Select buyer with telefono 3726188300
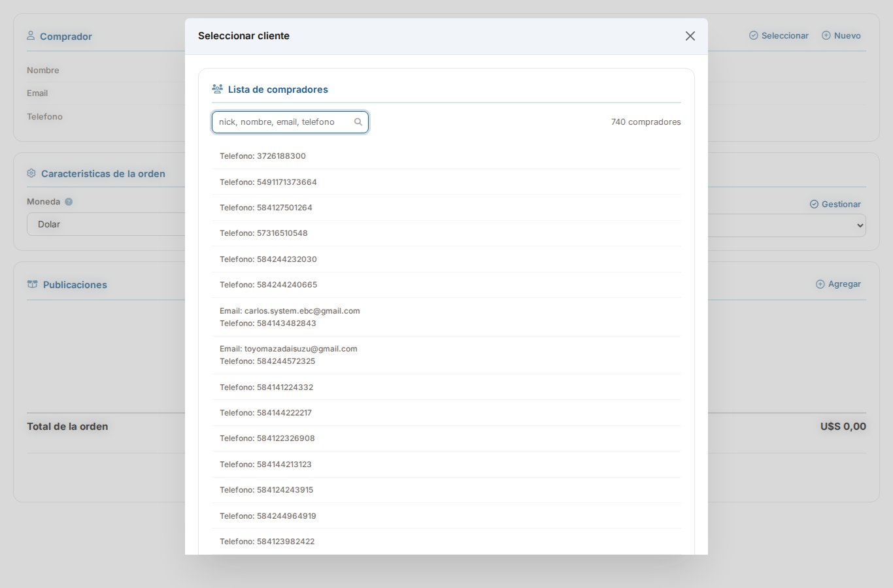 pyautogui.click(x=446, y=156)
